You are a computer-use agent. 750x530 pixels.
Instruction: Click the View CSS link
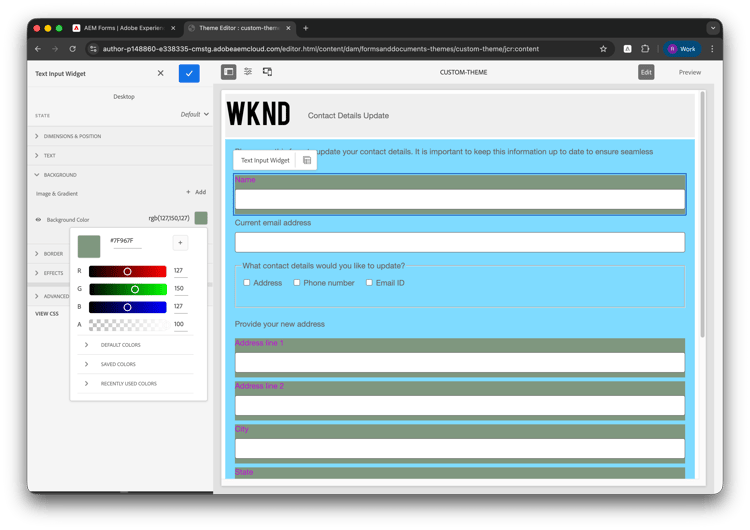pos(47,314)
